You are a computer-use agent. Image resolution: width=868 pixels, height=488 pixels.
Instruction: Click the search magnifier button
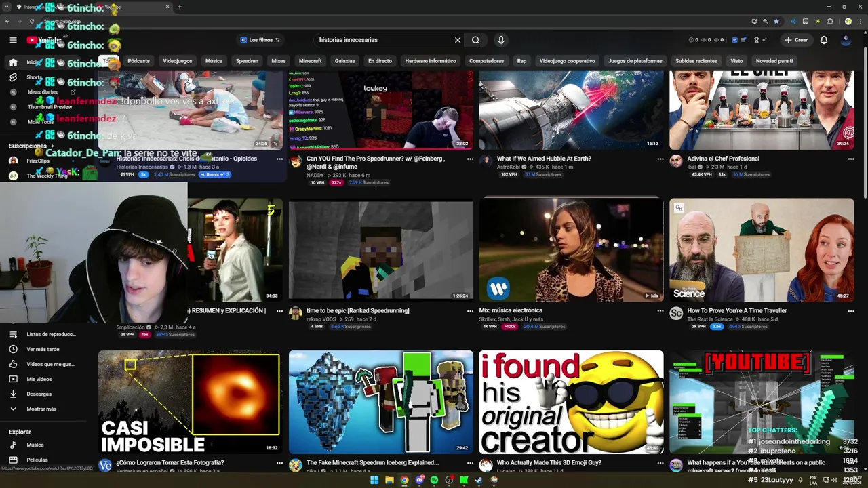pos(475,40)
